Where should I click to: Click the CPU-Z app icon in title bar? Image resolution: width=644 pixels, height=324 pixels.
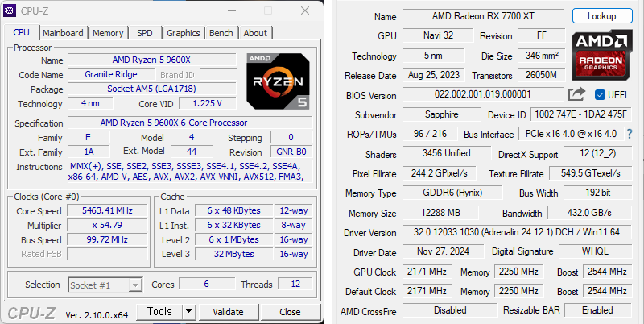click(10, 10)
